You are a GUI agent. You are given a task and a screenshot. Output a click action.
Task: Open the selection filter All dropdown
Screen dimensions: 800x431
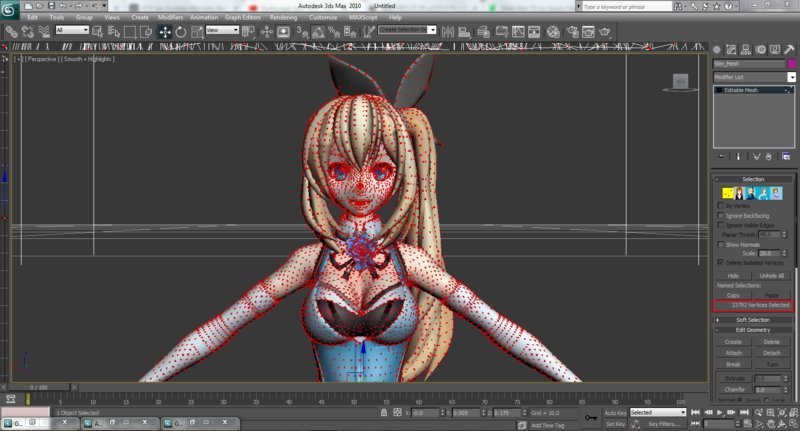(x=72, y=30)
